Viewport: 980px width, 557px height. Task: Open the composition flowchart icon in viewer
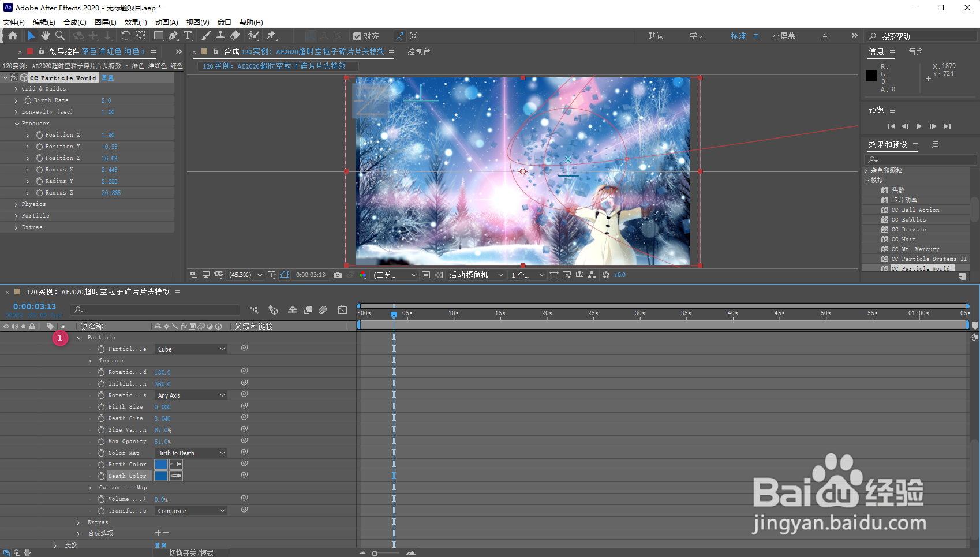coord(592,275)
